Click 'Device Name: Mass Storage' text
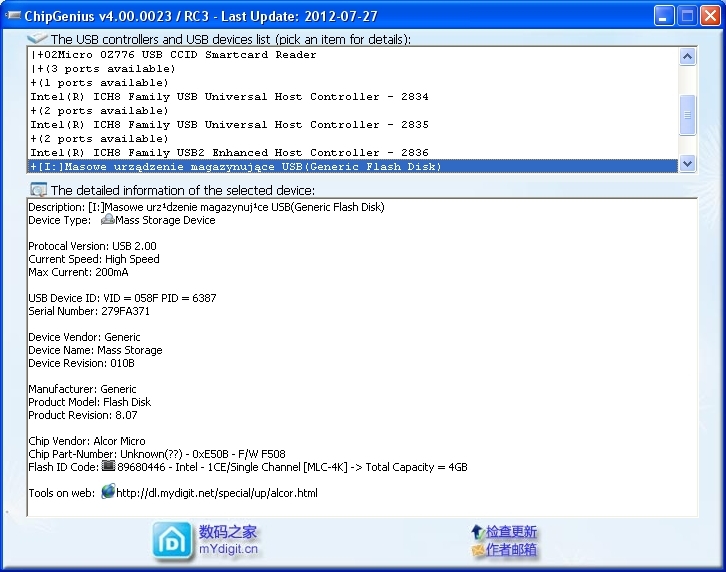The image size is (726, 572). tap(95, 350)
